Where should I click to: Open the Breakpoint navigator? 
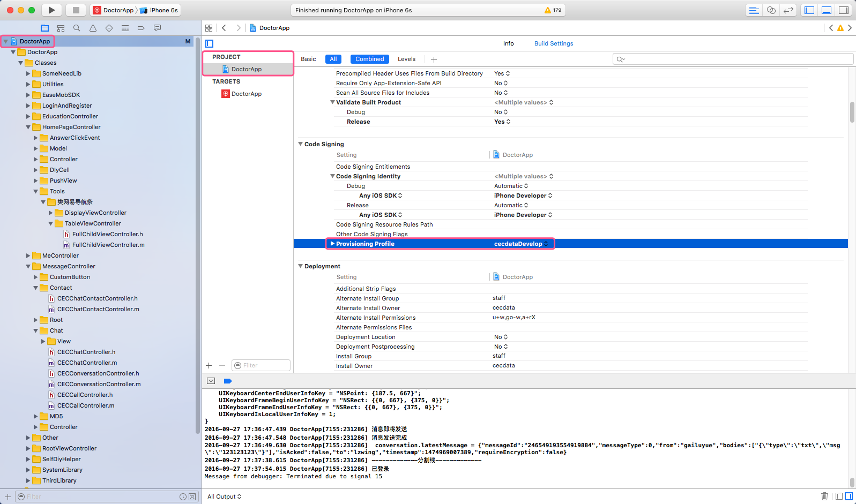tap(141, 28)
